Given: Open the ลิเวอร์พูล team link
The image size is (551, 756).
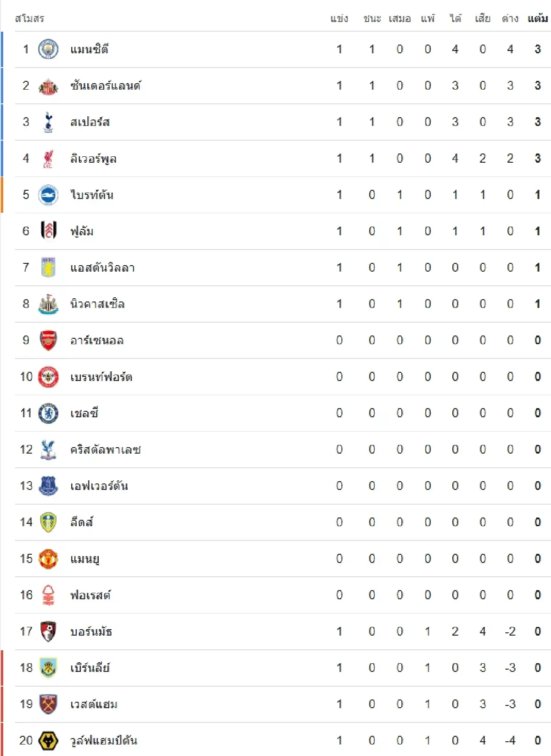Looking at the screenshot, I should click(93, 159).
